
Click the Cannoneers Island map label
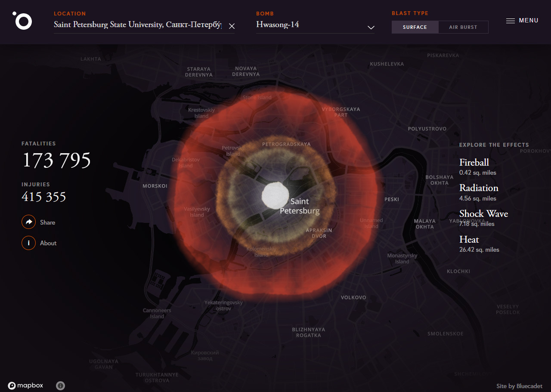click(x=157, y=313)
